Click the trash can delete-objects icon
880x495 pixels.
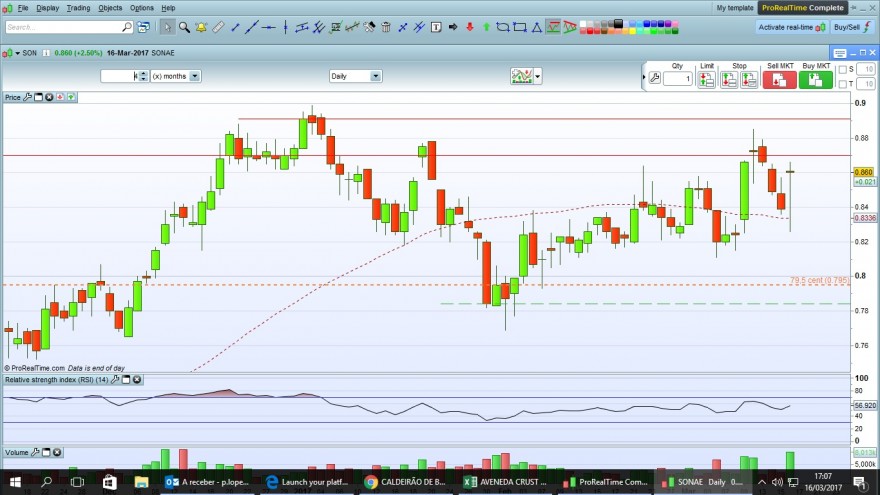point(386,27)
